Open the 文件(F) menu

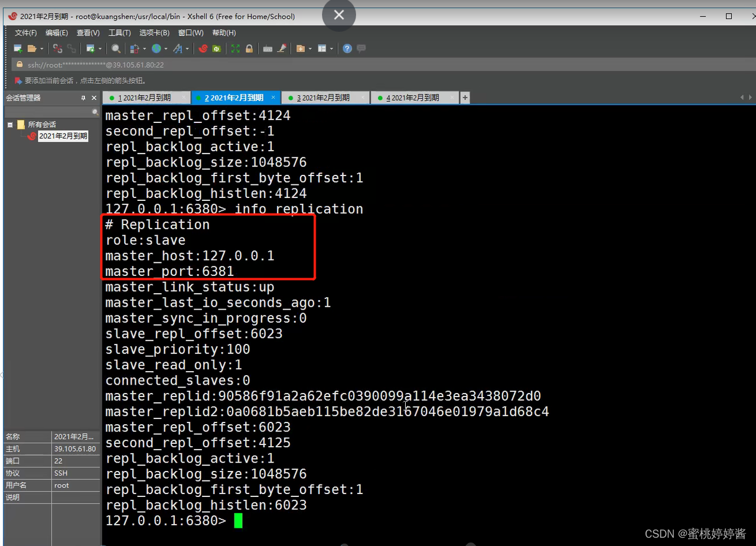[x=26, y=33]
